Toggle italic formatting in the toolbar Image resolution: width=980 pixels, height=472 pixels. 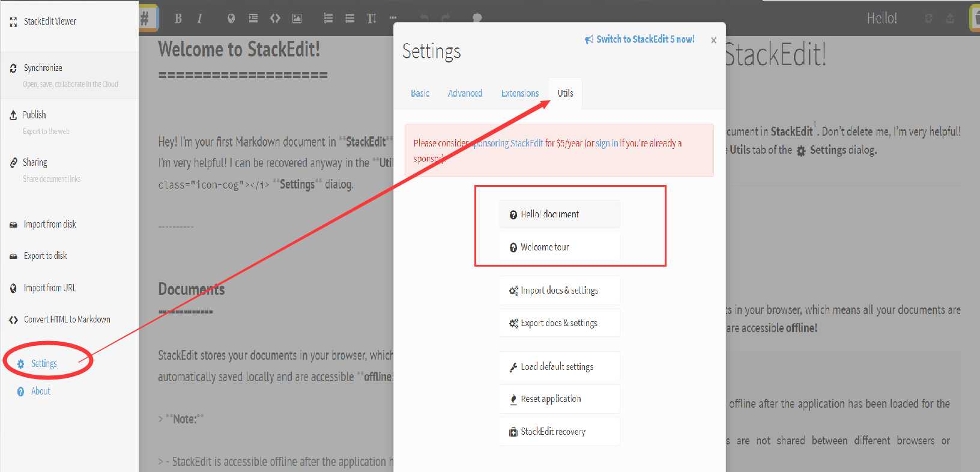pos(199,19)
